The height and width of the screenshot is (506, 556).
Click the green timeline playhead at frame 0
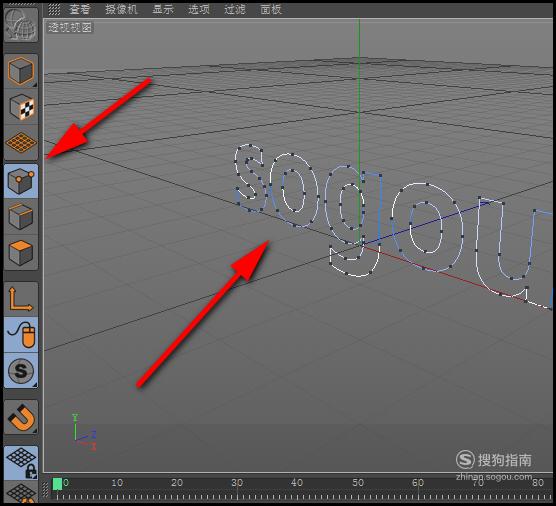click(57, 484)
